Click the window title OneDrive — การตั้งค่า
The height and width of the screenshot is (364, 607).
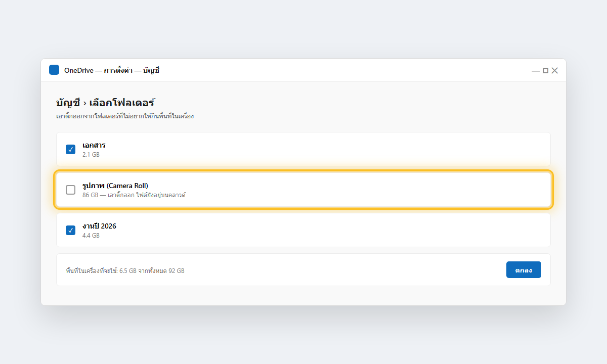[112, 70]
